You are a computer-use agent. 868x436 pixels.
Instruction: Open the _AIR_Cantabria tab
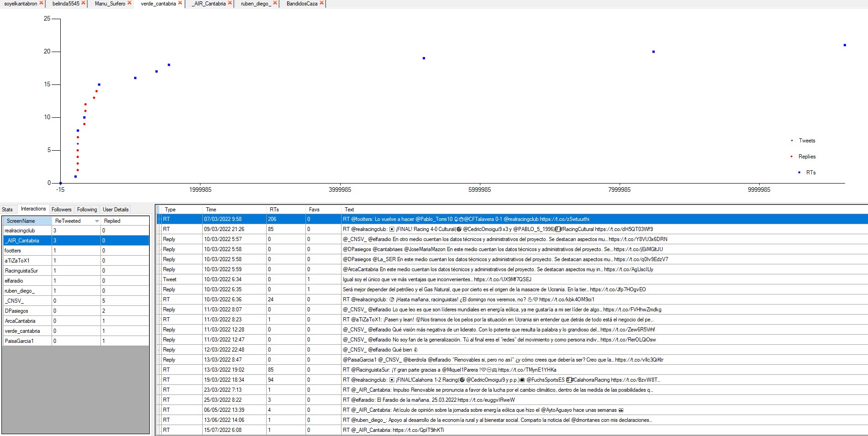click(209, 3)
